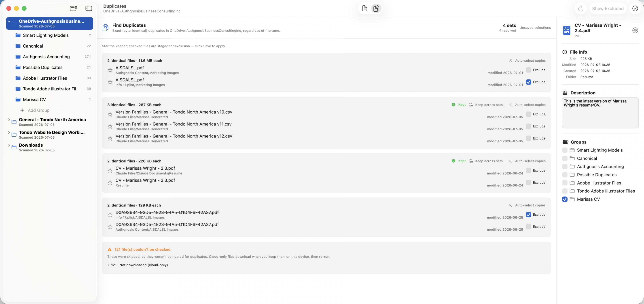
Task: Click into the Description text field
Action: click(600, 113)
